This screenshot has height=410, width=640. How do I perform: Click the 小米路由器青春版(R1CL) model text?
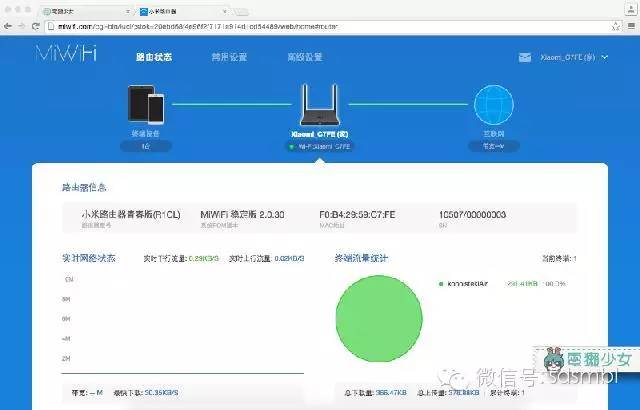tap(131, 215)
